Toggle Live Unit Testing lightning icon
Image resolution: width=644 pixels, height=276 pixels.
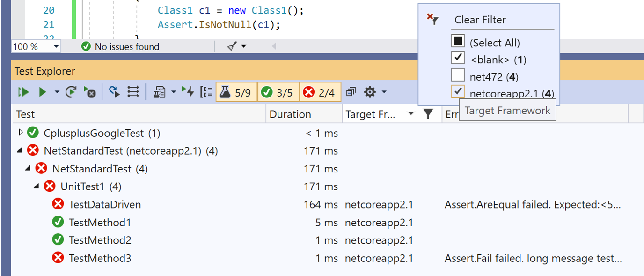click(x=188, y=92)
